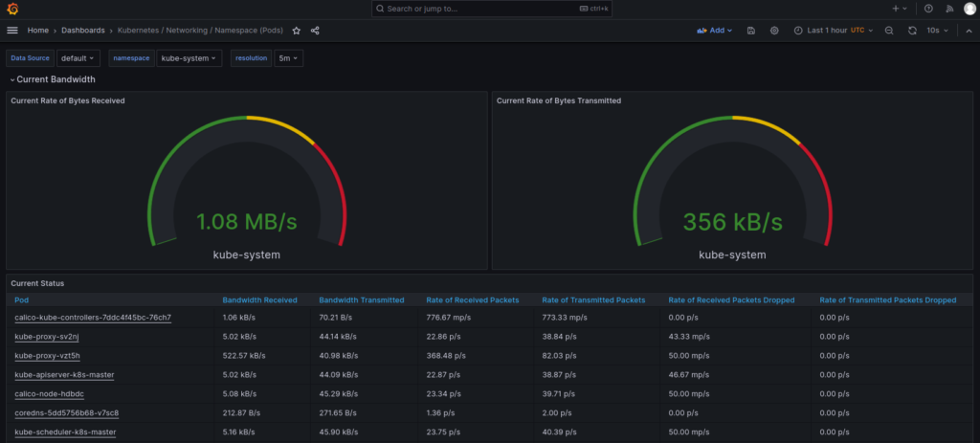Star this dashboard as favorite
The image size is (980, 443).
[x=297, y=31]
